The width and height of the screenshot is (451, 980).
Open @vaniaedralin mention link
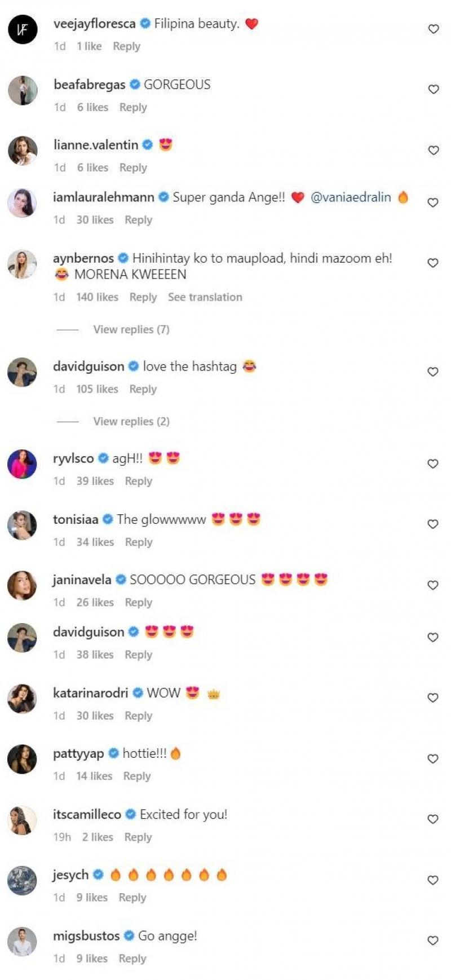[351, 197]
